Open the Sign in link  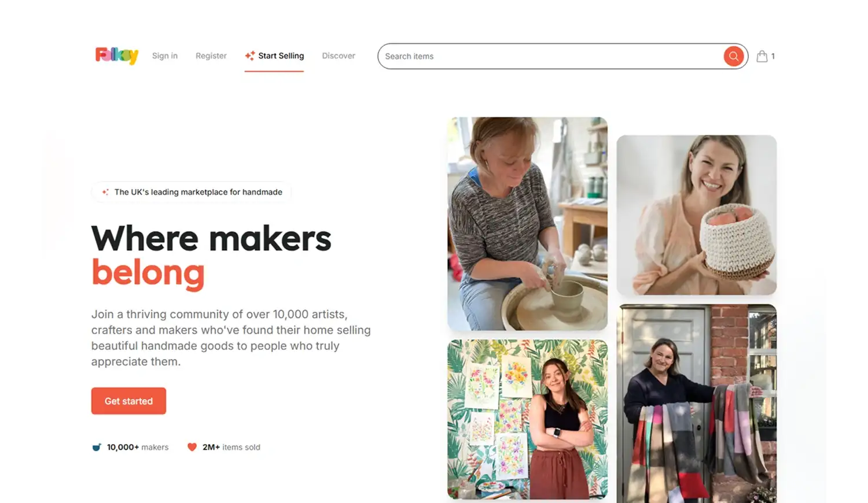165,56
